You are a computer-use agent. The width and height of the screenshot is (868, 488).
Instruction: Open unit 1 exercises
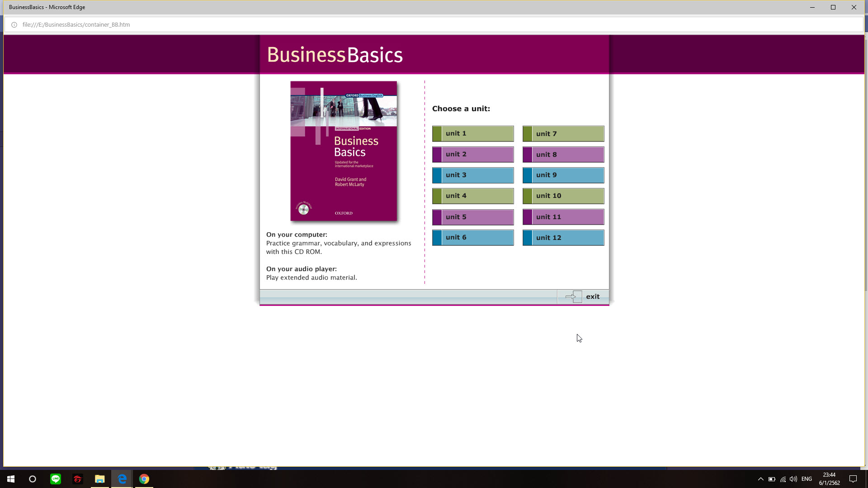[473, 134]
